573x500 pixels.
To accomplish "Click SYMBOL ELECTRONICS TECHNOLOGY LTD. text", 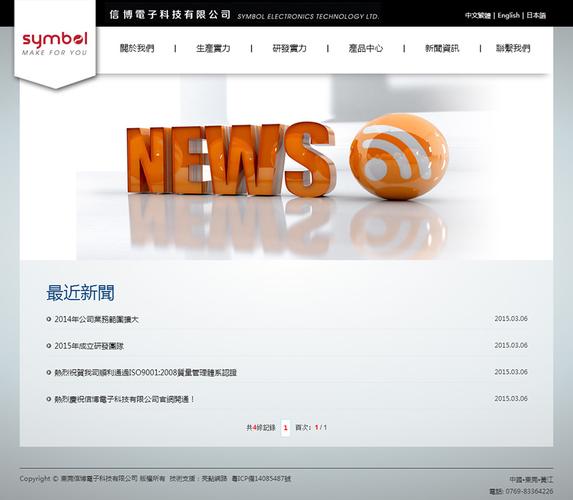I will pyautogui.click(x=308, y=16).
